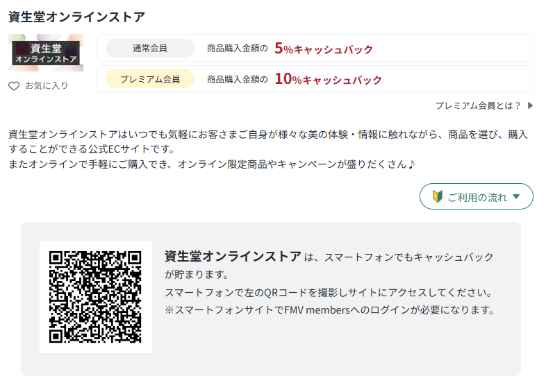Click bold 資生堂オンラインストア in QR panel
546x392 pixels.
tap(233, 256)
